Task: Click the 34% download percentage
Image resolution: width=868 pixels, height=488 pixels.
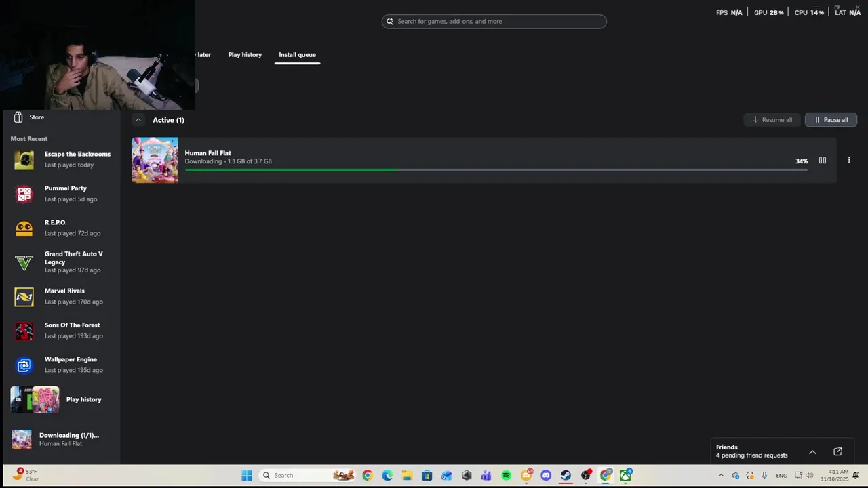Action: [802, 161]
